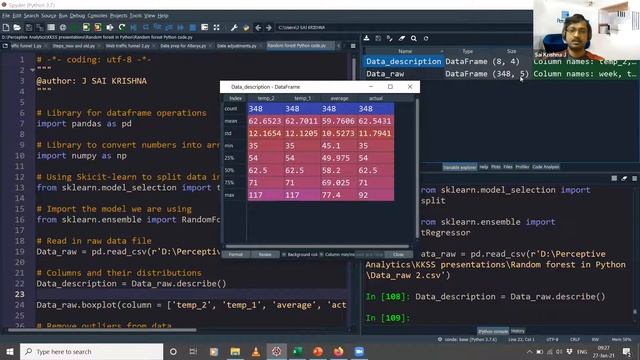Click the Open file folder icon
The height and width of the screenshot is (360, 640).
point(17,27)
